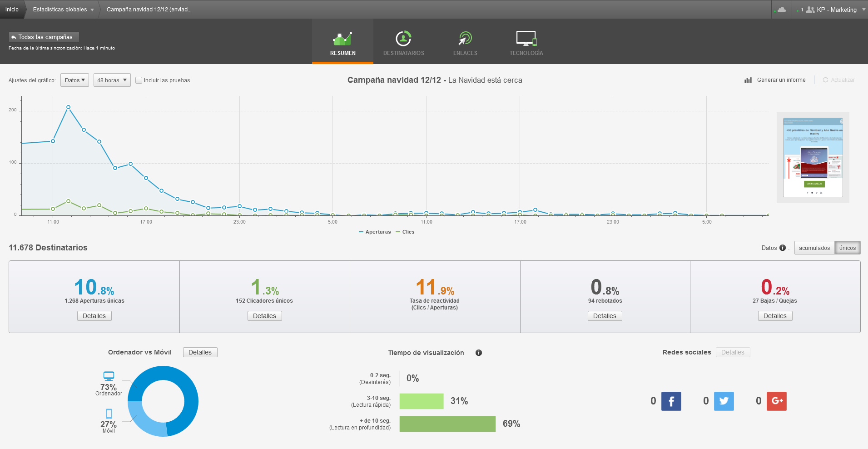Viewport: 868px width, 449px height.
Task: Click the Facebook social network icon
Action: point(671,401)
